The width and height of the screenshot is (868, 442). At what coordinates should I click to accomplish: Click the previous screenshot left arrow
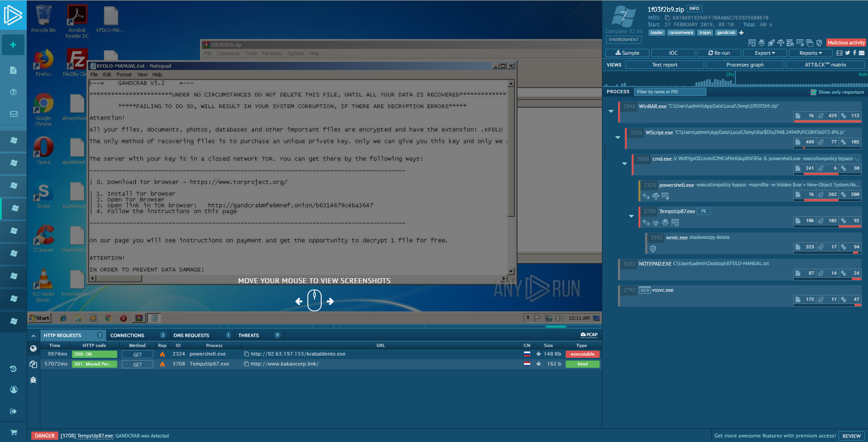click(x=299, y=301)
